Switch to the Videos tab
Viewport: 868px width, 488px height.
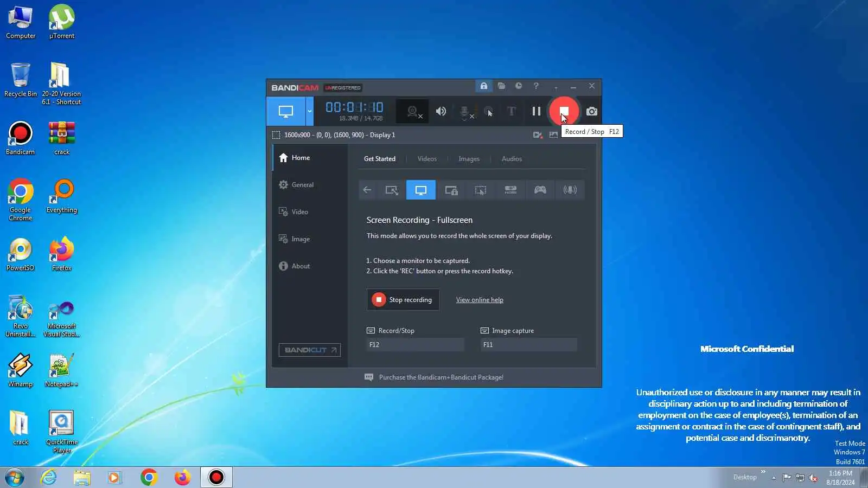click(427, 159)
